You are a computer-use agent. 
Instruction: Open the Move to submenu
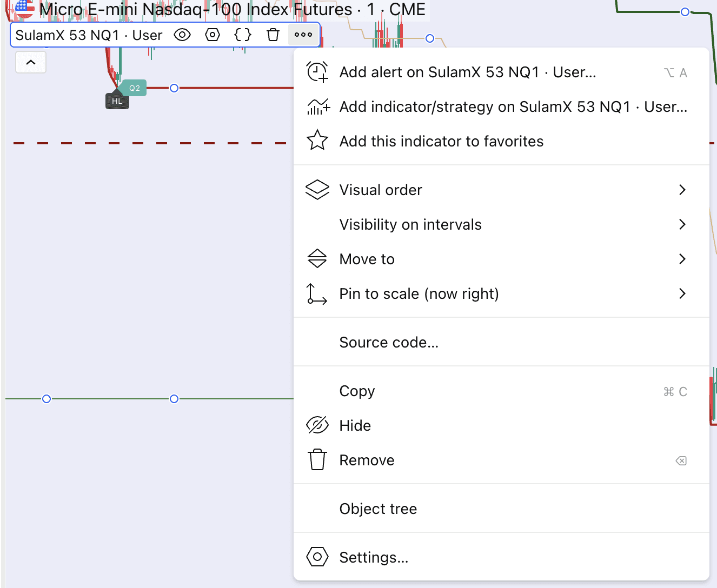pyautogui.click(x=501, y=259)
